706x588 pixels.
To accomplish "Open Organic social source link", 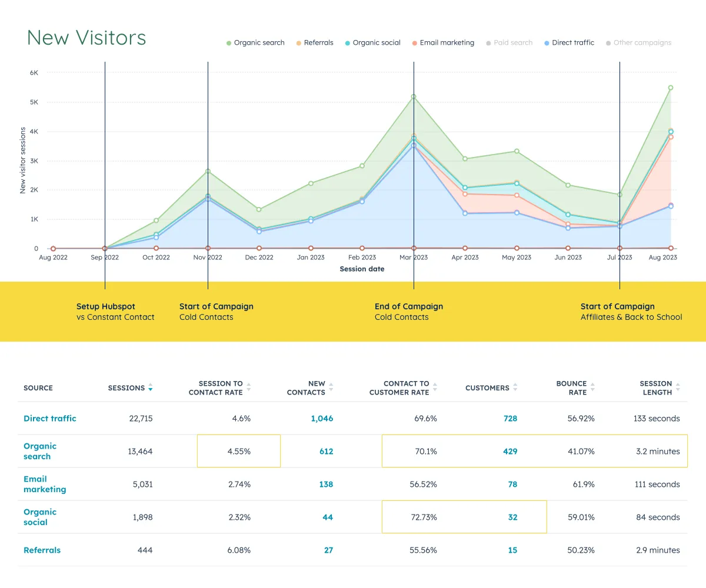I will [x=40, y=517].
